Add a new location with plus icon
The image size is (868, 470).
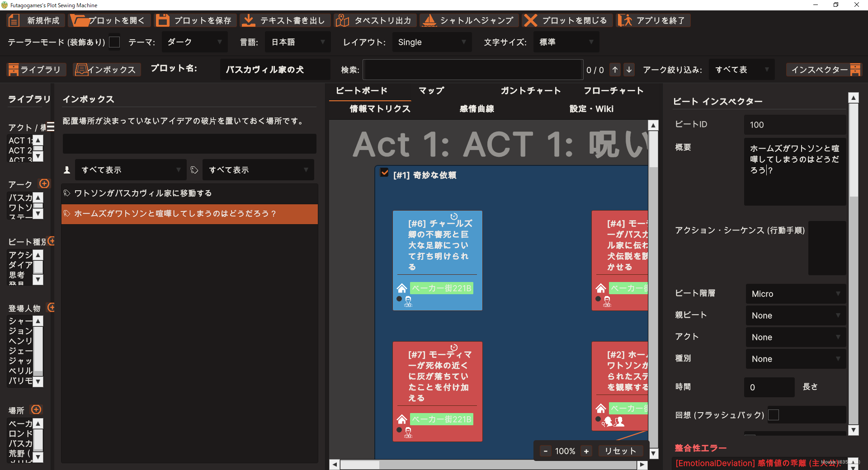(36, 409)
